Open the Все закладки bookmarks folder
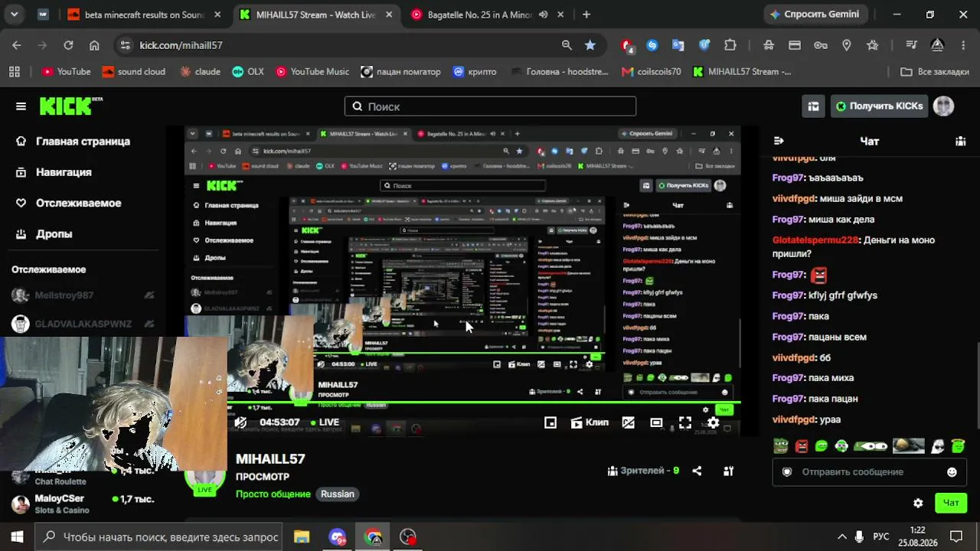The height and width of the screenshot is (551, 980). pos(935,72)
